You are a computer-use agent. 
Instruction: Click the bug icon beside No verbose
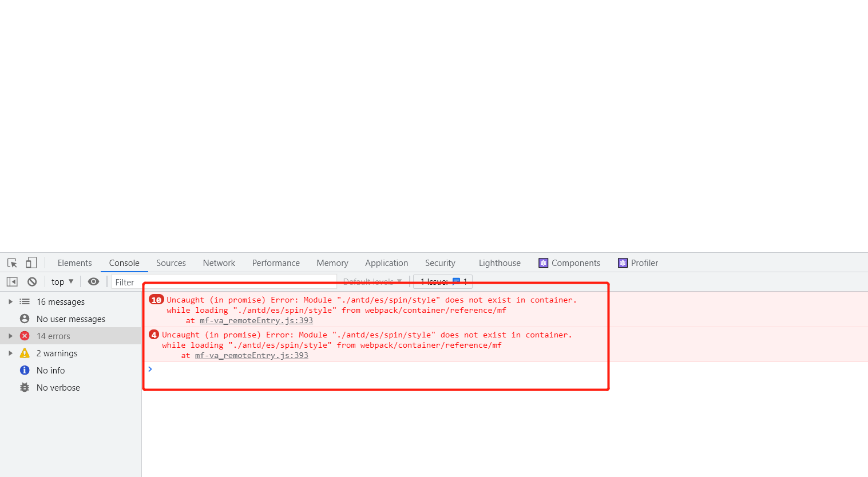[x=25, y=387]
